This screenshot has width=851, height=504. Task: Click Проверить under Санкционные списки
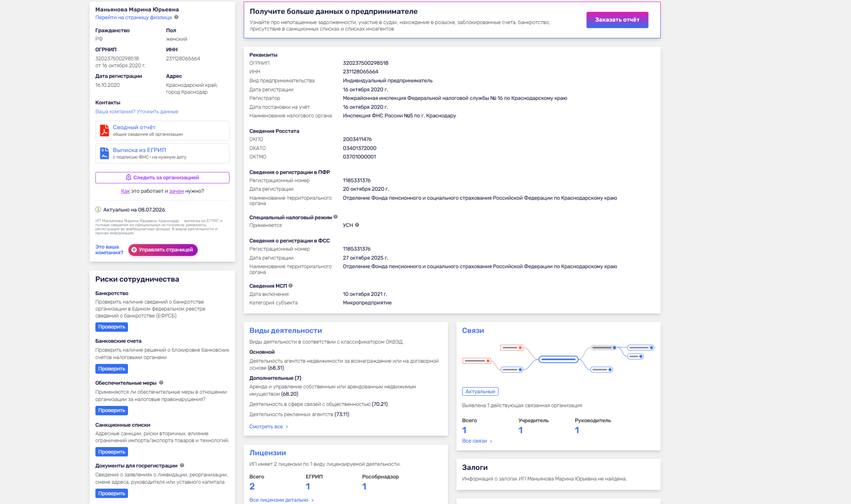(x=111, y=452)
